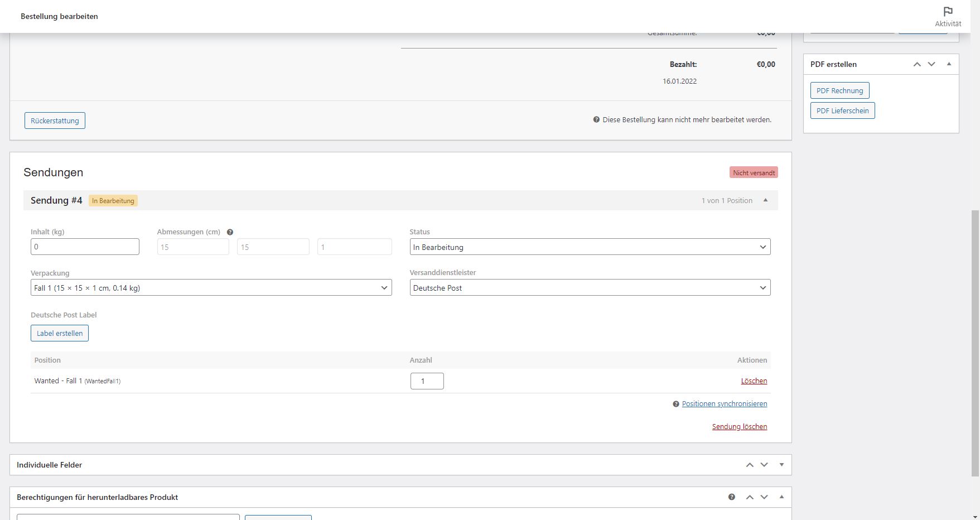Image resolution: width=980 pixels, height=520 pixels.
Task: Click the page vertical scrollbar
Action: (975, 343)
